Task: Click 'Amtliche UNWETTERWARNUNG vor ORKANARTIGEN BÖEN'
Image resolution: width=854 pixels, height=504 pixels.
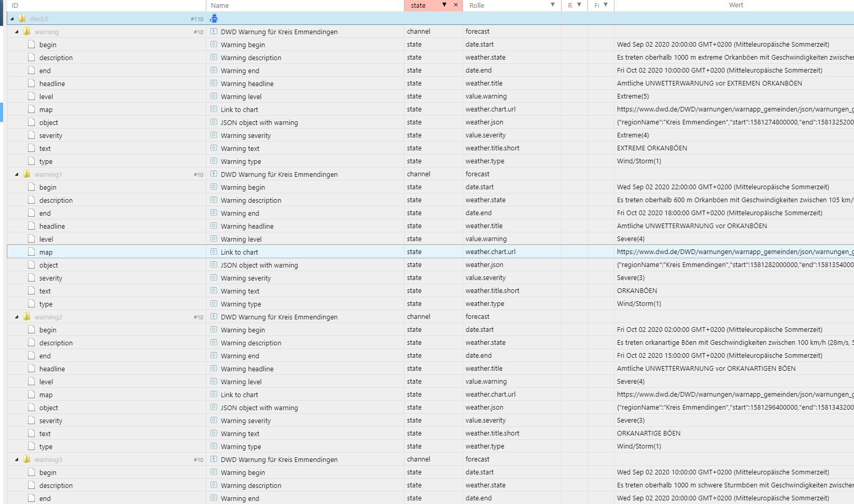Action: [706, 369]
